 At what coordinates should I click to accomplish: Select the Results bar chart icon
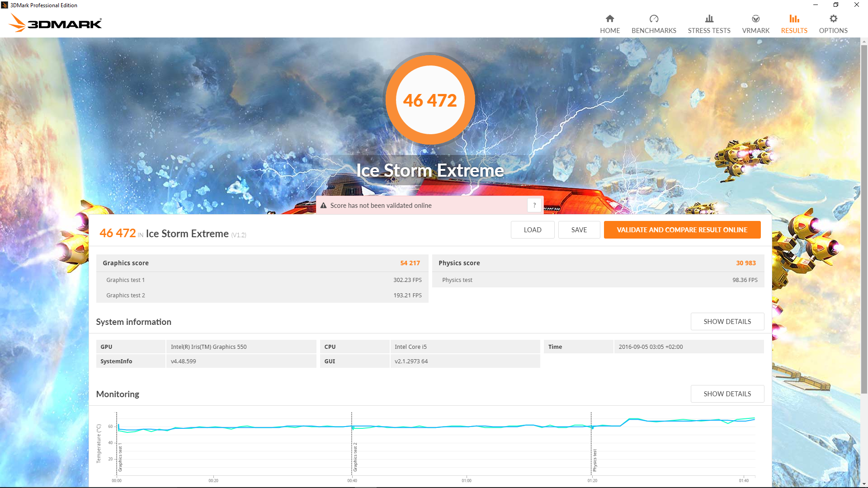[x=794, y=19]
